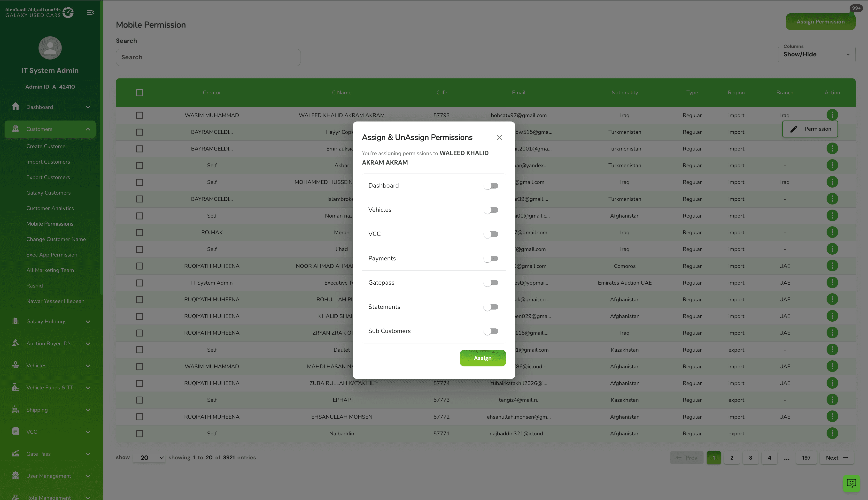
Task: Collapse the Customers sidebar chevron
Action: pos(88,129)
